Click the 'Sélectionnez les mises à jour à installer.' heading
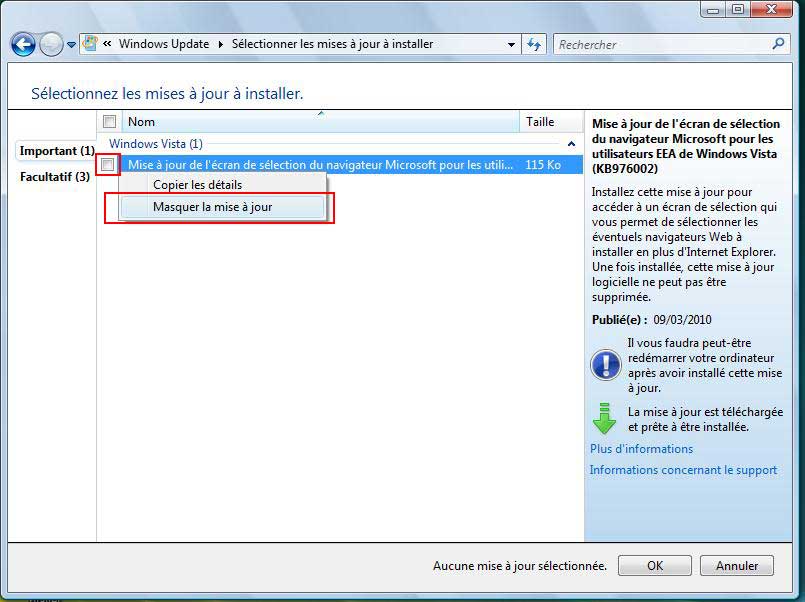Screen dimensions: 805x602 (167, 93)
